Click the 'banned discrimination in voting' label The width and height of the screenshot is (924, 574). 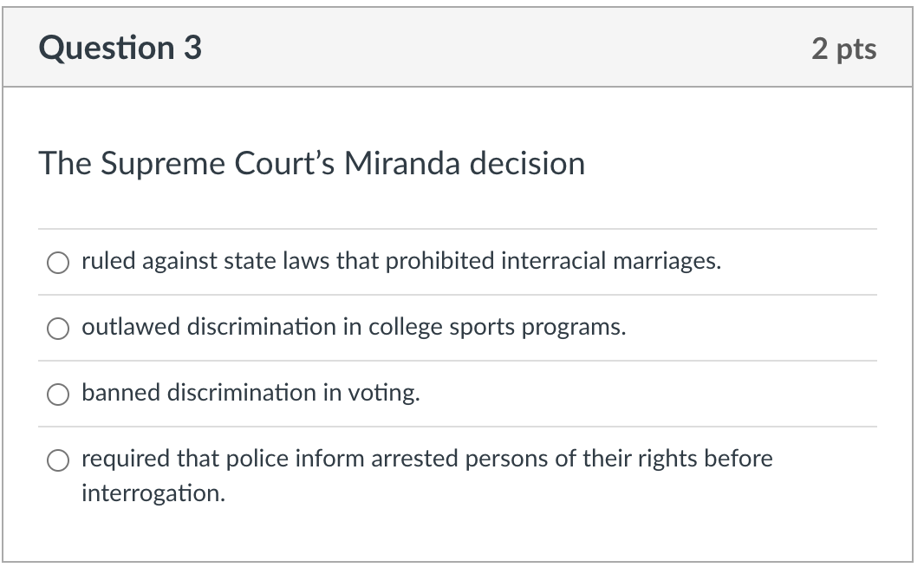tap(251, 393)
